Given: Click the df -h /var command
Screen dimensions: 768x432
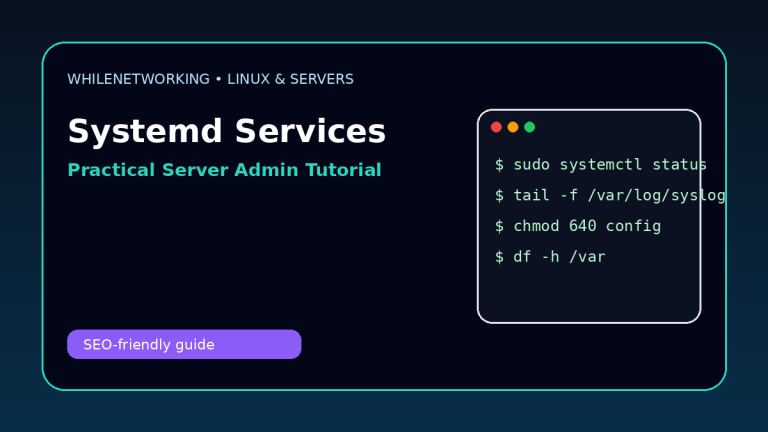Looking at the screenshot, I should pos(550,257).
